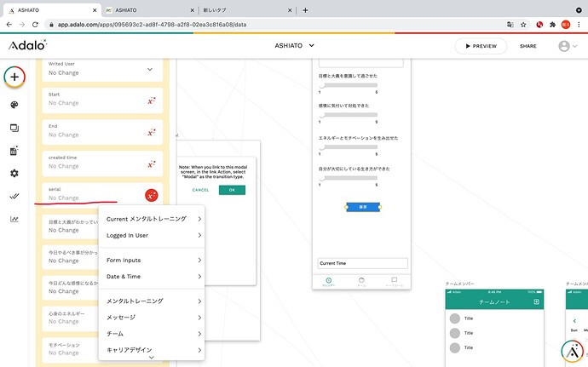Viewport: 588px width, 367px height.
Task: Click the モチベーション field in left panel
Action: coord(72,349)
